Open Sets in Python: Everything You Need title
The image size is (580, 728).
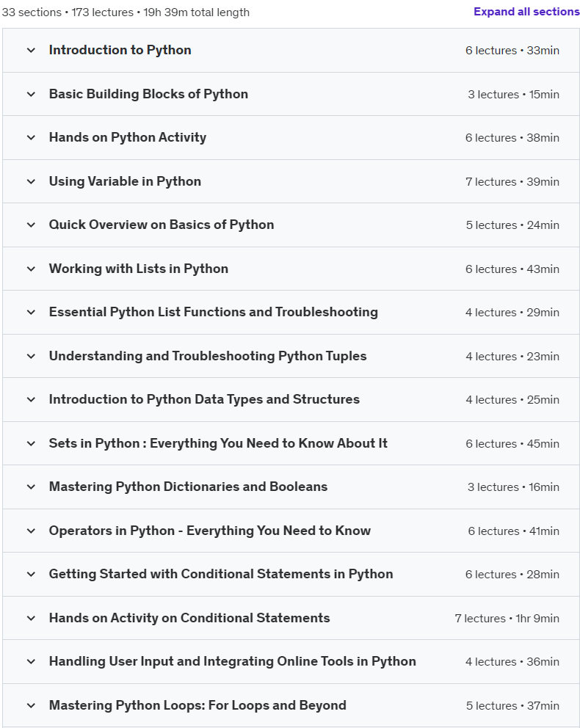(x=218, y=443)
